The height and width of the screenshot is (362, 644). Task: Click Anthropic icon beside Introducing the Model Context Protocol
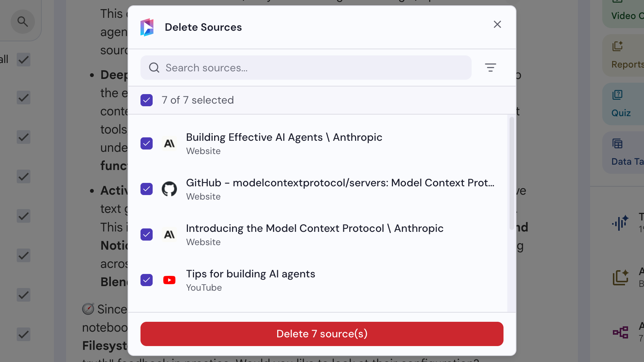click(169, 235)
